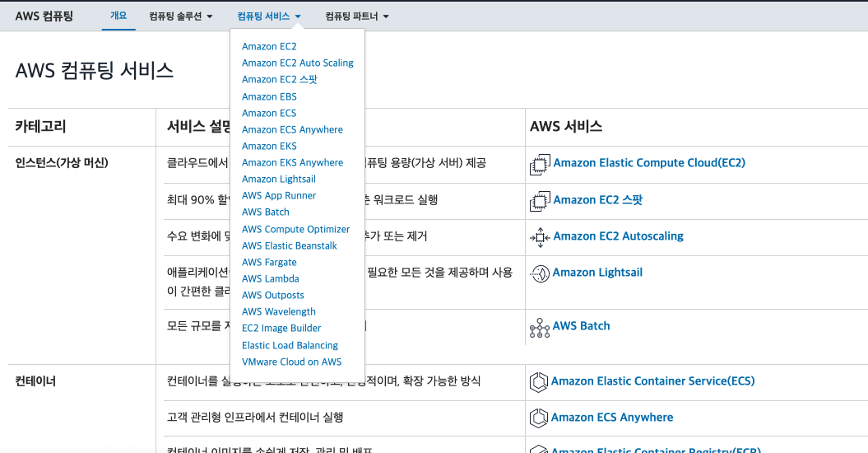Image resolution: width=868 pixels, height=453 pixels.
Task: Open Amazon EC2 스팟 link in the table
Action: (598, 200)
